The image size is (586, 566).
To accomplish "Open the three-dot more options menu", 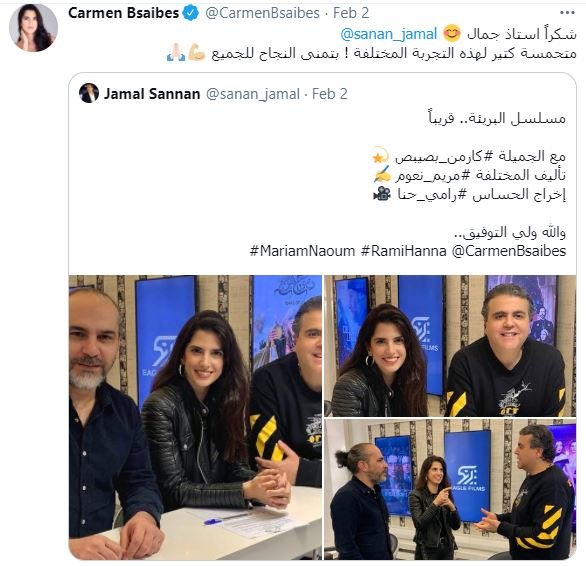I will [567, 13].
